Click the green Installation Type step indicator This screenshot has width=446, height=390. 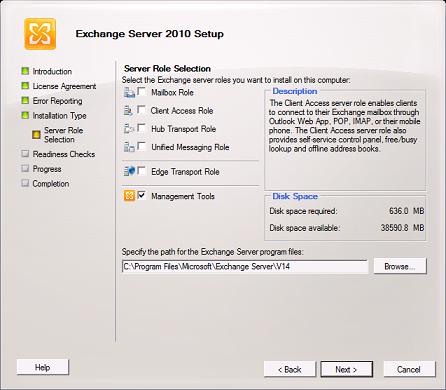25,115
